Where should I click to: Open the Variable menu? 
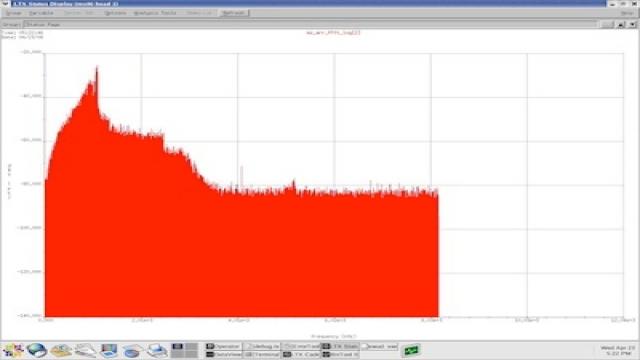41,13
